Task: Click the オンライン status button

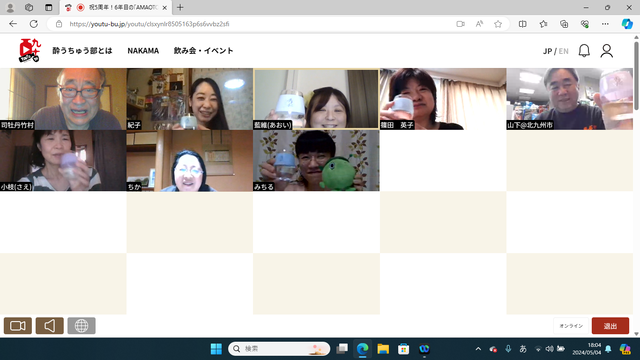Action: click(571, 326)
